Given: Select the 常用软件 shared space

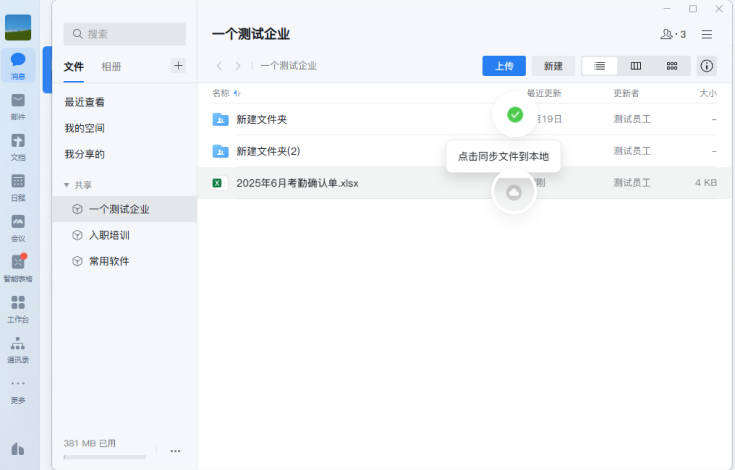Looking at the screenshot, I should pos(125,261).
